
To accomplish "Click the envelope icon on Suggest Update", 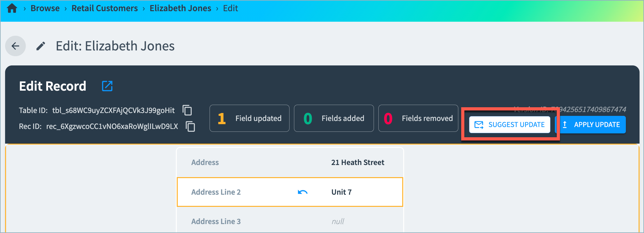I will [479, 125].
